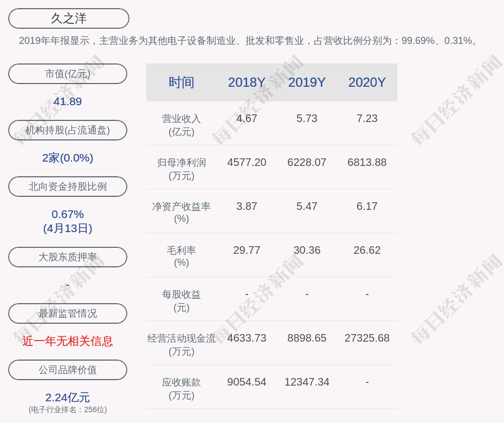
Task: Click the (4月13日) date text
Action: (68, 228)
